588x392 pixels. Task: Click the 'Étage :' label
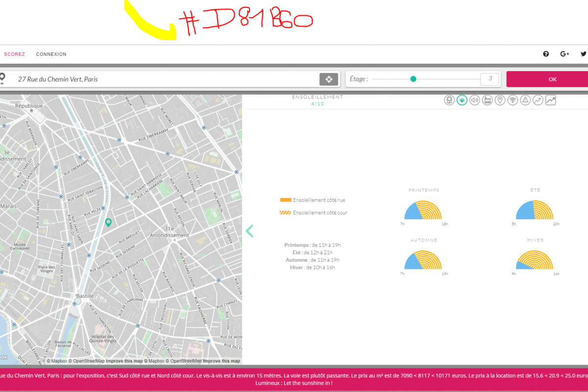(360, 79)
